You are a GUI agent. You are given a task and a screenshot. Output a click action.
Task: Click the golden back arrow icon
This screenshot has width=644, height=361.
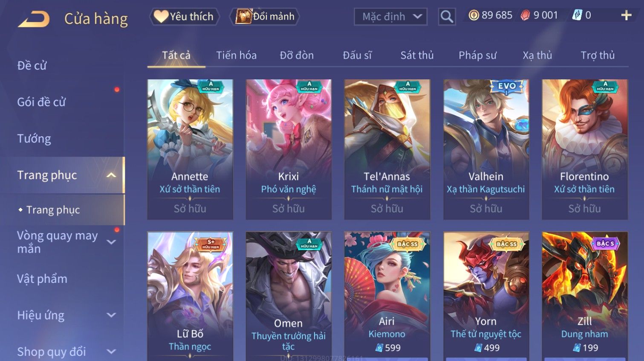pos(34,19)
